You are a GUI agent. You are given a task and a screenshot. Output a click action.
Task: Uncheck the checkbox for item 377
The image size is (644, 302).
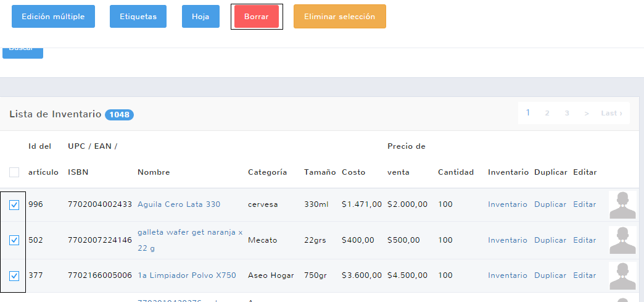14,275
